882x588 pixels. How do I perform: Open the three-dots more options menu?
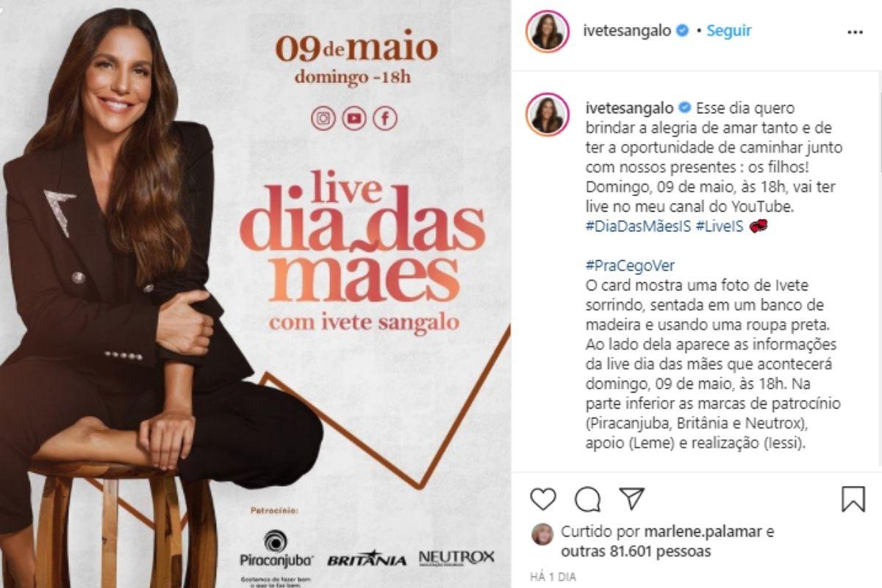point(855,32)
